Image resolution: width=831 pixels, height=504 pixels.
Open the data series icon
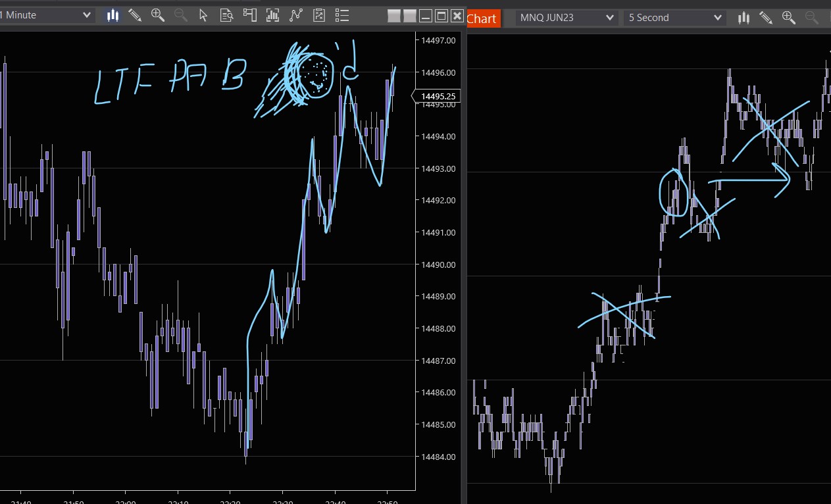tap(272, 14)
